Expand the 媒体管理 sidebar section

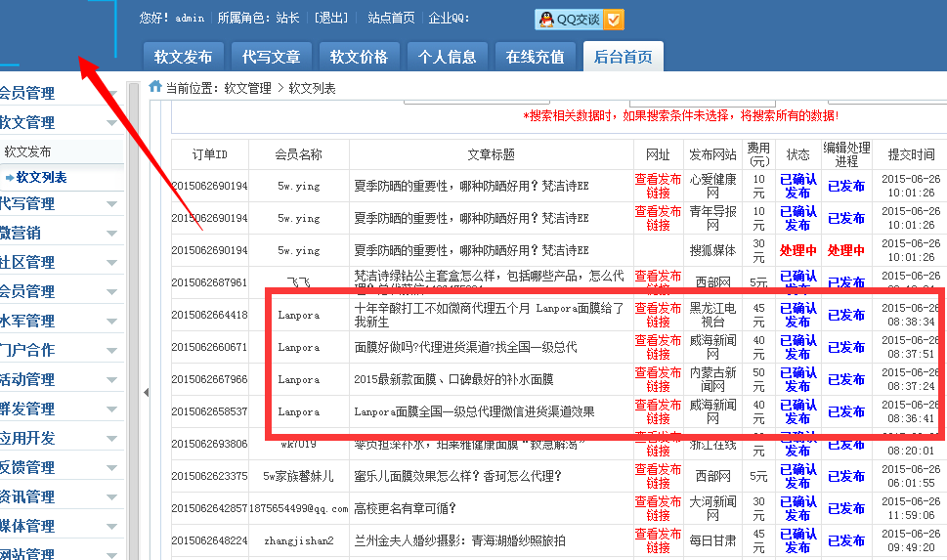tap(59, 526)
